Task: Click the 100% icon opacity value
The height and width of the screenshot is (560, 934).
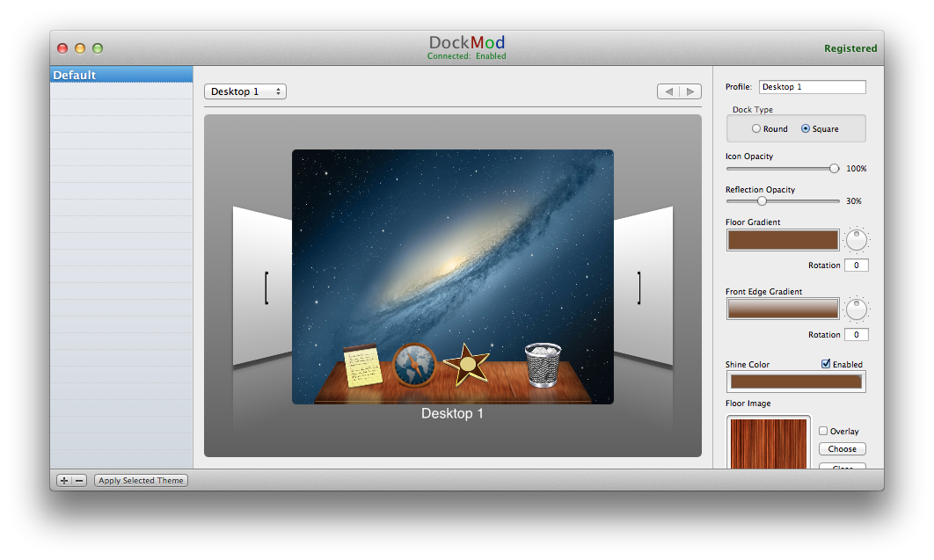Action: coord(856,169)
